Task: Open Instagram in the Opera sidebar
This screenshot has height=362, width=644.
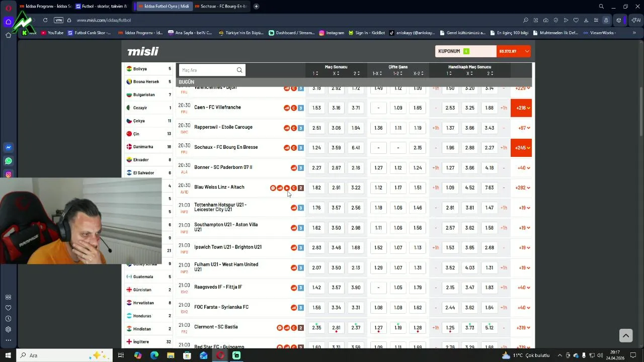Action: pyautogui.click(x=8, y=174)
